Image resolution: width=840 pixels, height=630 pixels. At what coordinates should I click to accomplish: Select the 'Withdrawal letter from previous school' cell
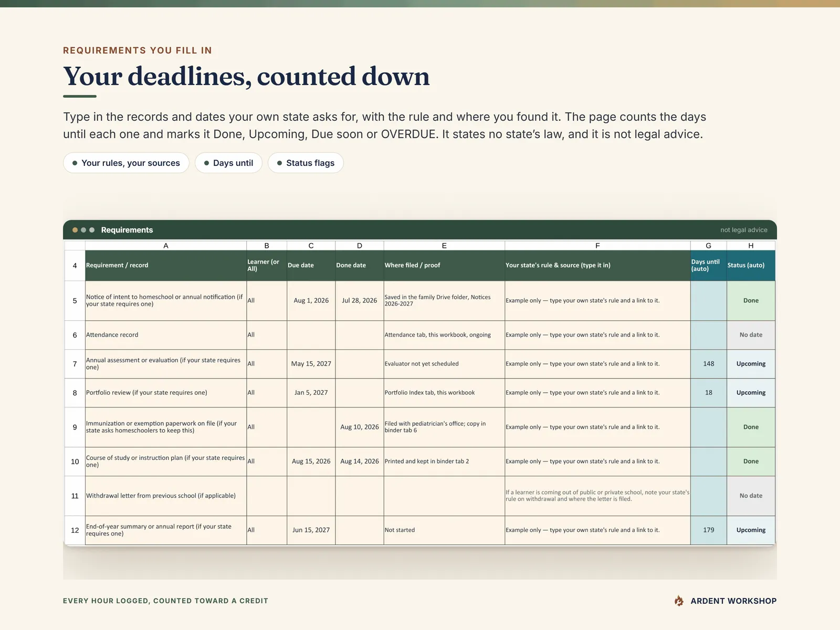166,496
